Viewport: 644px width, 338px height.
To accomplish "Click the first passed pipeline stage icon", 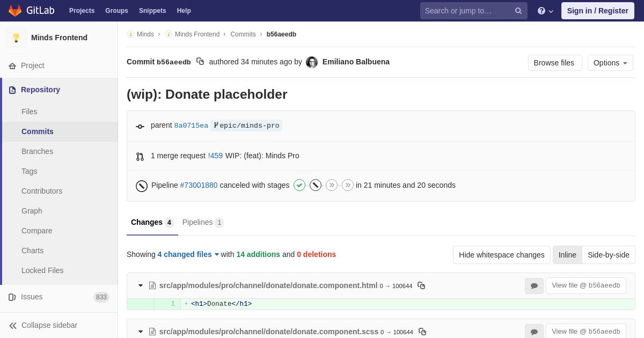I will (x=299, y=185).
